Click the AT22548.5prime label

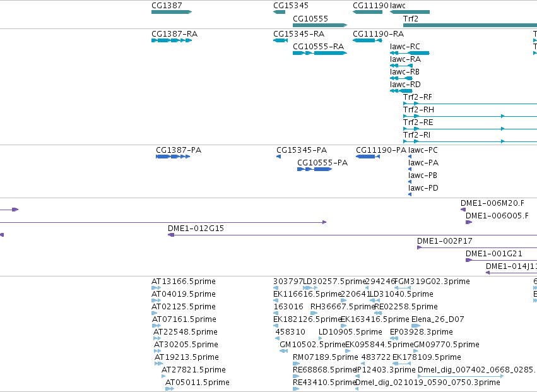tap(186, 332)
